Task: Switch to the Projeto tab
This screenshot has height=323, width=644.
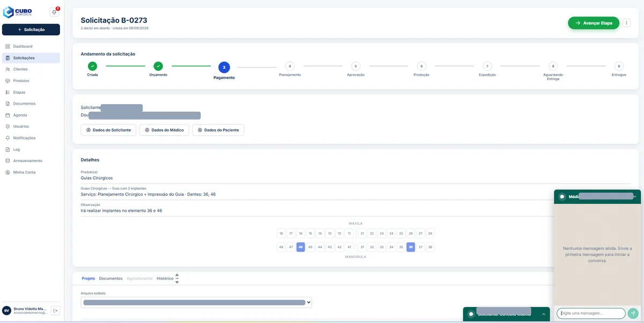Action: [89, 278]
